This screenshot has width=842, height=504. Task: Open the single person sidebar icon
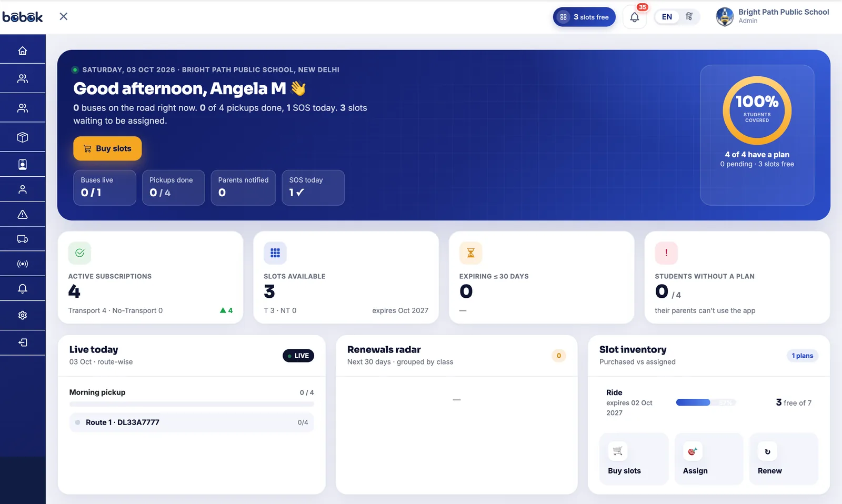pos(23,190)
